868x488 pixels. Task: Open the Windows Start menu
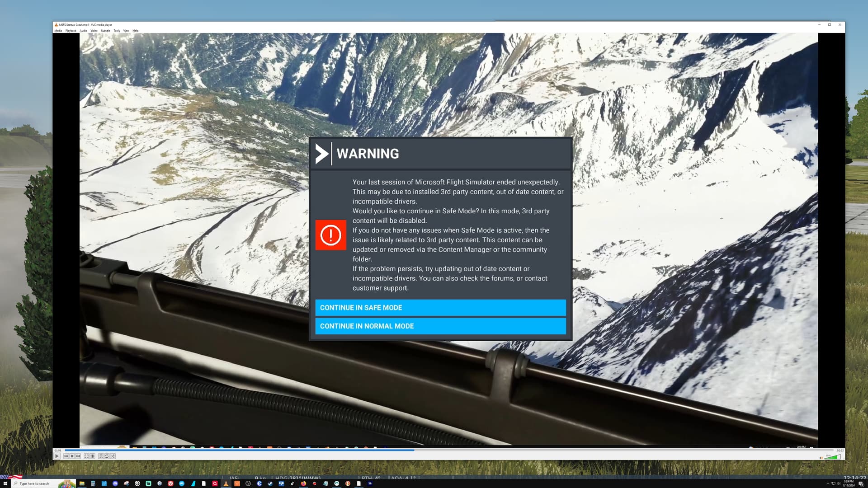pos(5,483)
